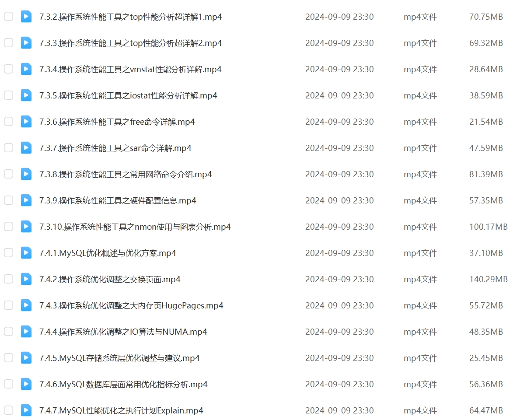Open file 7.3.9.操作系统性能工具之硬件配置信息.mp4
Image resolution: width=520 pixels, height=420 pixels.
(118, 200)
